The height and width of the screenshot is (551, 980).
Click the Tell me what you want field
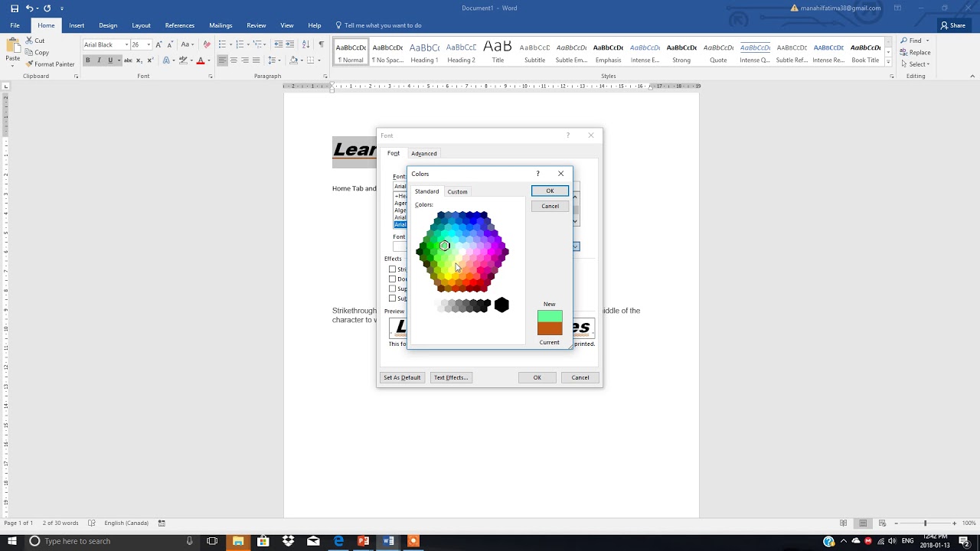pos(383,25)
